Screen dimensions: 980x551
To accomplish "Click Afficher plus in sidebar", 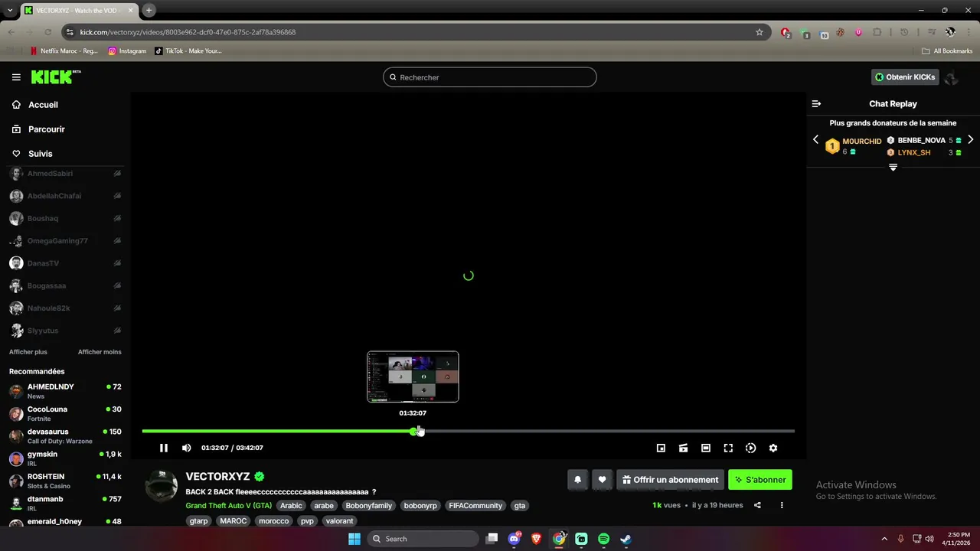I will click(x=28, y=352).
